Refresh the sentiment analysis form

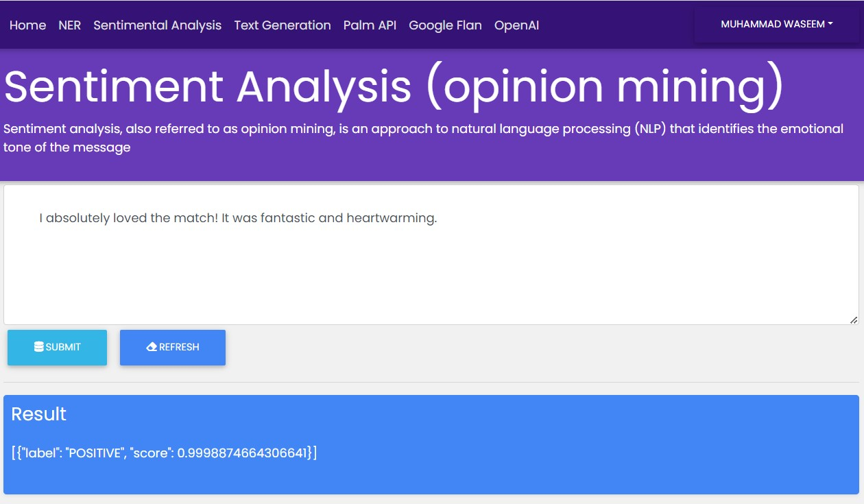coord(172,347)
